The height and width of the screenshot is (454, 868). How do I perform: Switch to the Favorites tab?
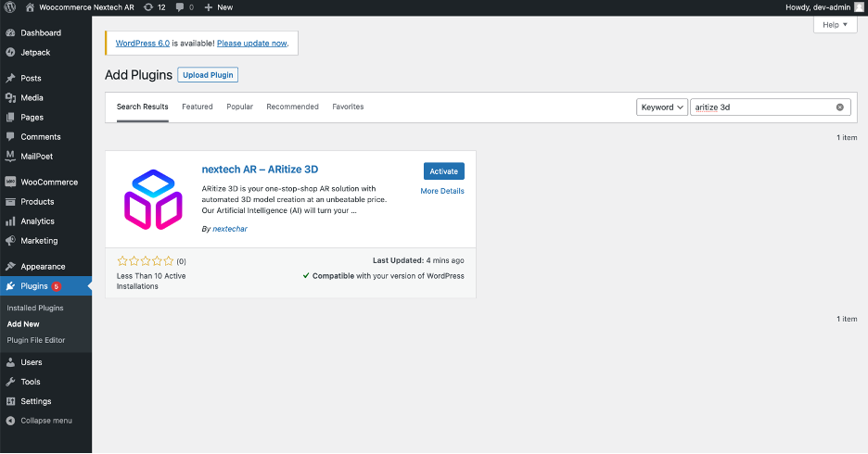coord(348,107)
